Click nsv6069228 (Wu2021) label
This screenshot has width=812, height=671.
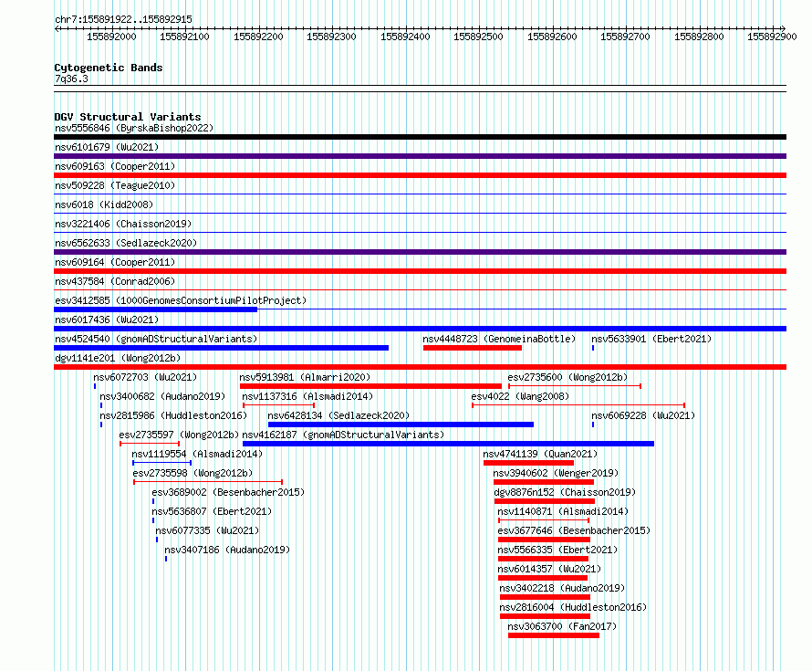(x=643, y=415)
